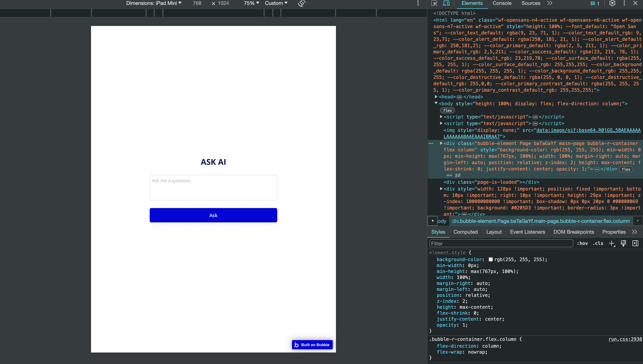Viewport: 643px width, 364px height.
Task: Select the body breadcrumb
Action: coord(442,221)
